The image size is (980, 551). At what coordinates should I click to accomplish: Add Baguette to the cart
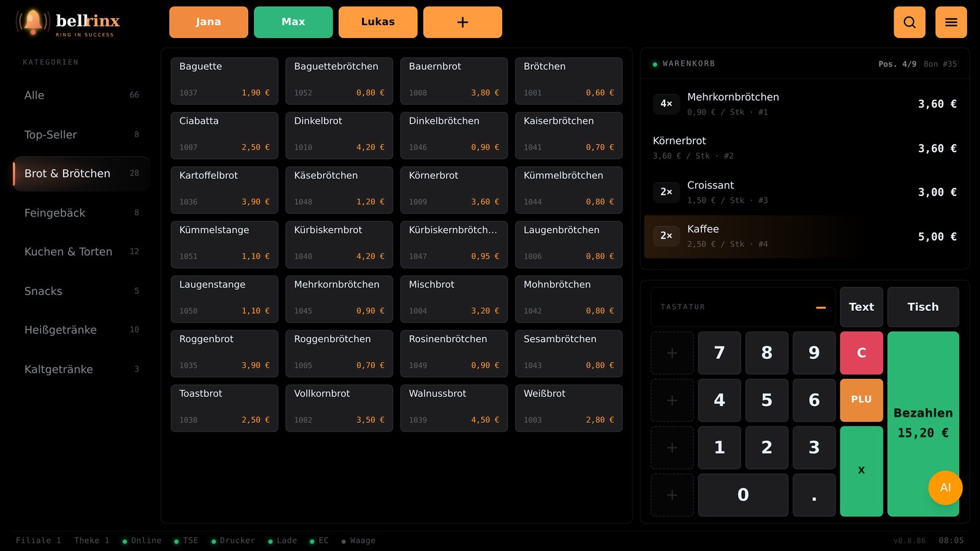coord(224,81)
